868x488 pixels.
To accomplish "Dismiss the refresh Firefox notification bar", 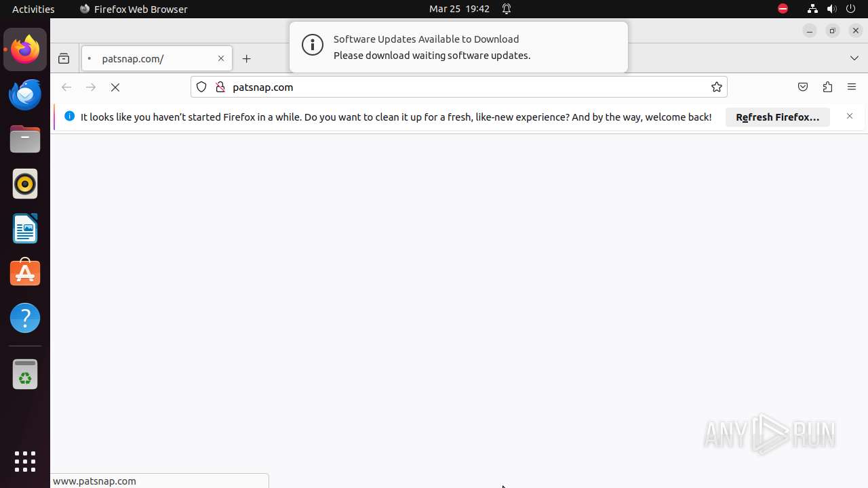I will (850, 117).
